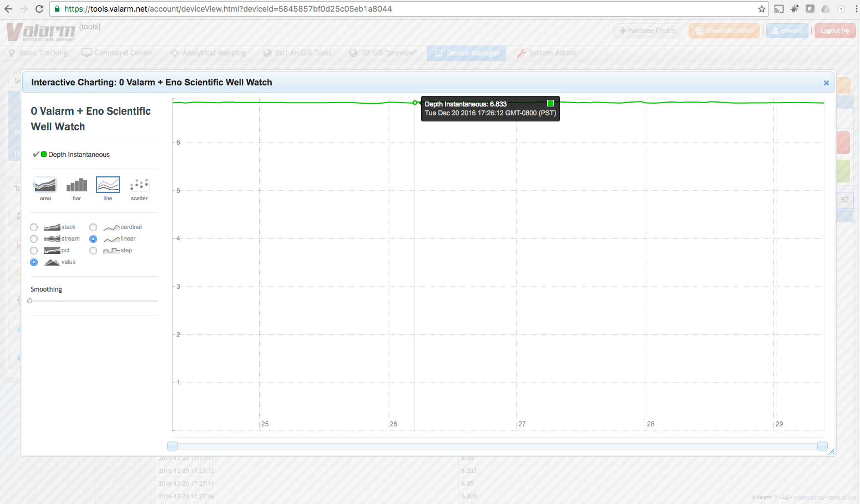Select the bar chart type icon

click(77, 185)
